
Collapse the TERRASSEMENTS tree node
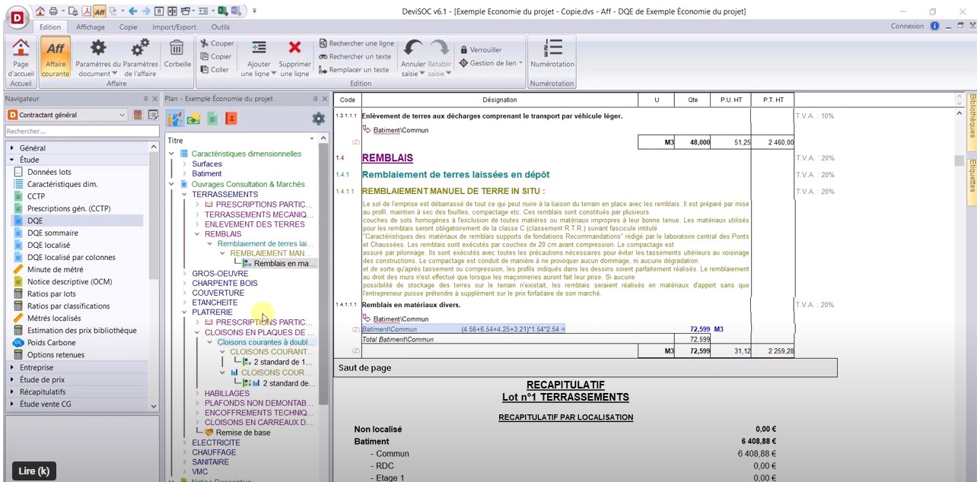pos(185,195)
